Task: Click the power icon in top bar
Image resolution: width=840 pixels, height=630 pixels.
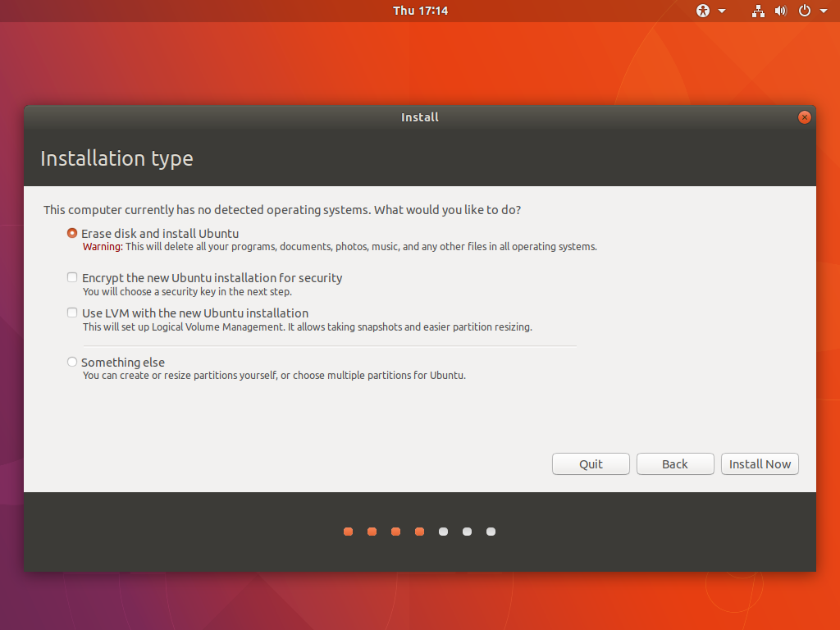Action: click(x=805, y=11)
